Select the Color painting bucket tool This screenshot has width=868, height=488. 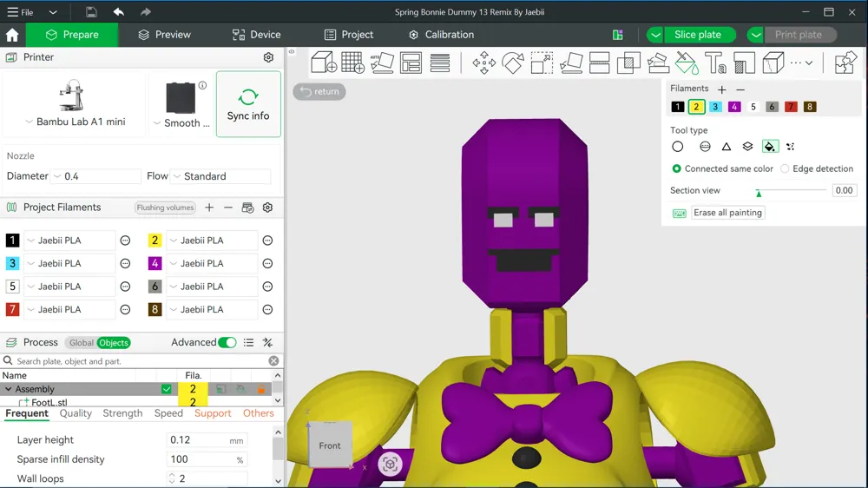[x=687, y=63]
